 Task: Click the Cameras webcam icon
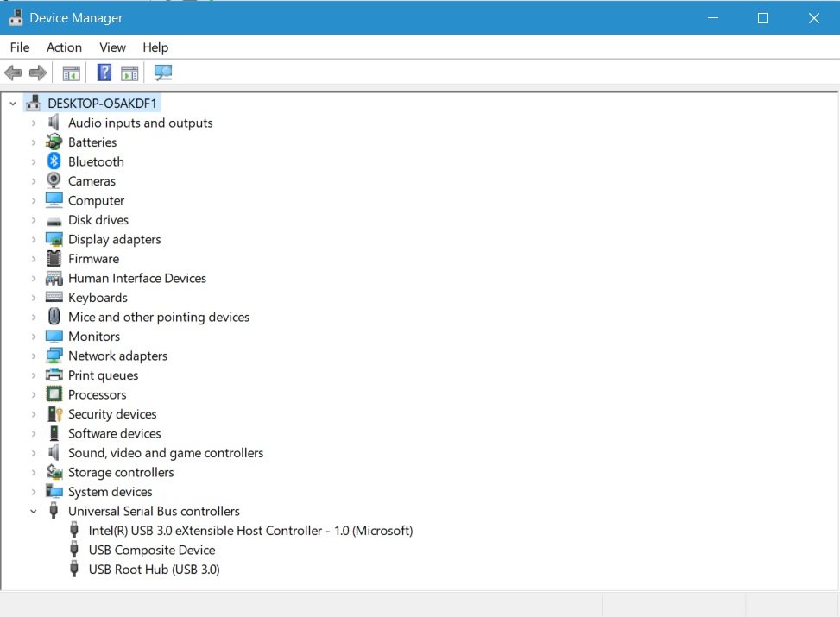[x=54, y=180]
